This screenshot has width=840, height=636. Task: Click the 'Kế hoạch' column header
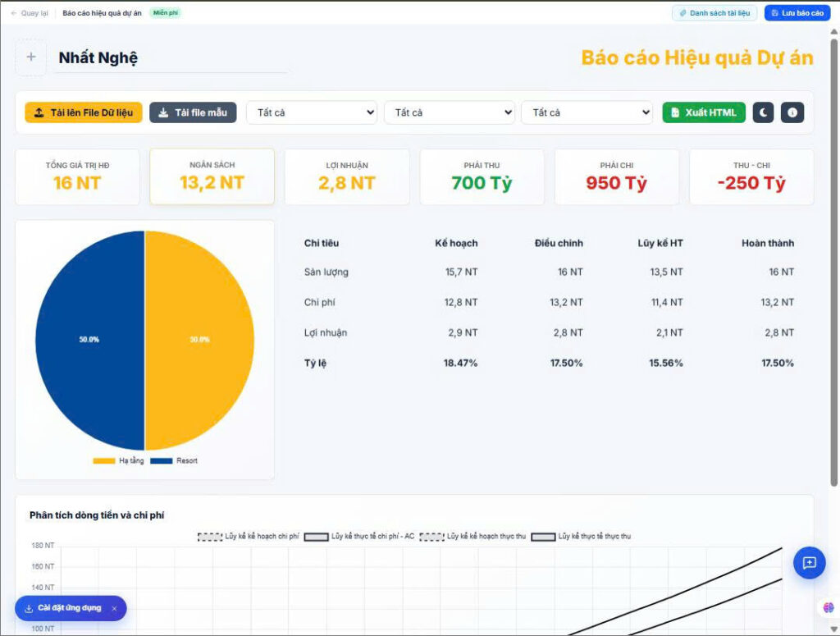[456, 243]
